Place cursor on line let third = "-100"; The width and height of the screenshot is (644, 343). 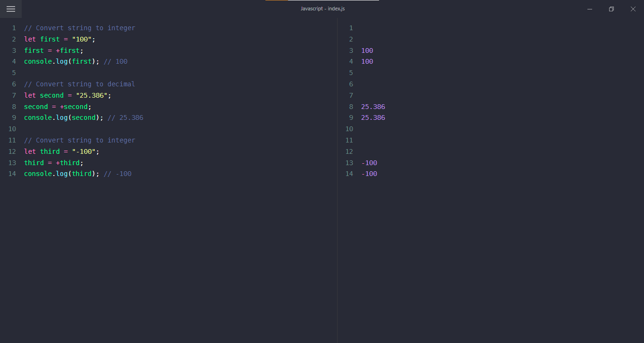(x=62, y=151)
